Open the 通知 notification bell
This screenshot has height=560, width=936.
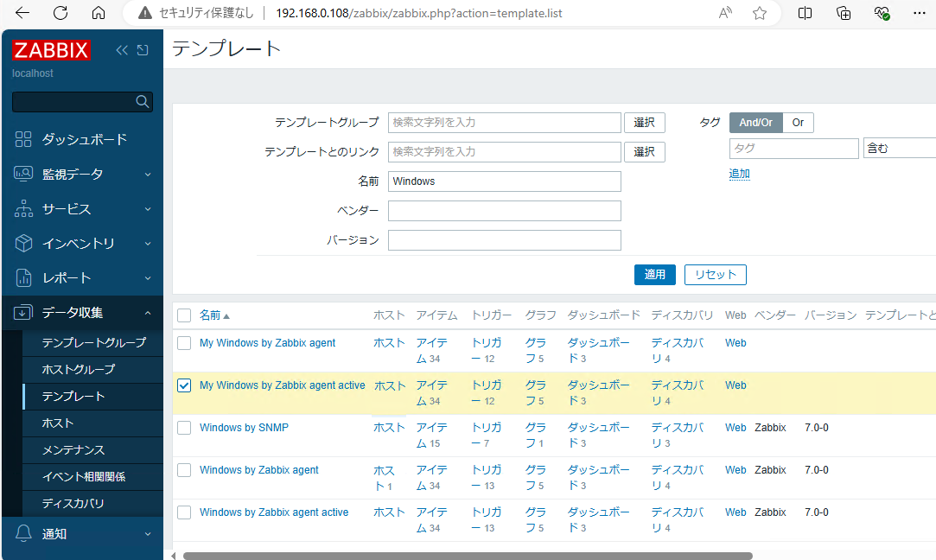(23, 534)
